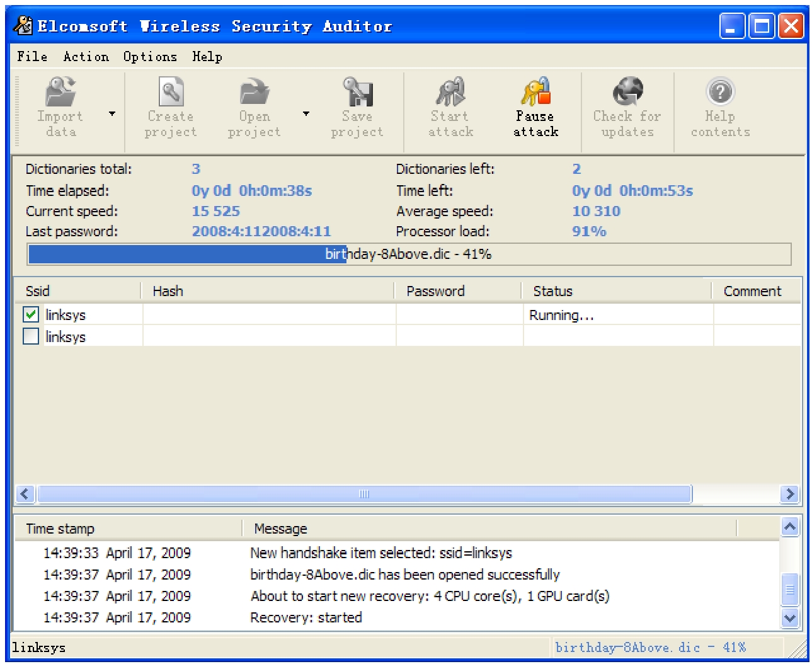Click the Time stamp column header
Screen dimensions: 812x664
129,529
